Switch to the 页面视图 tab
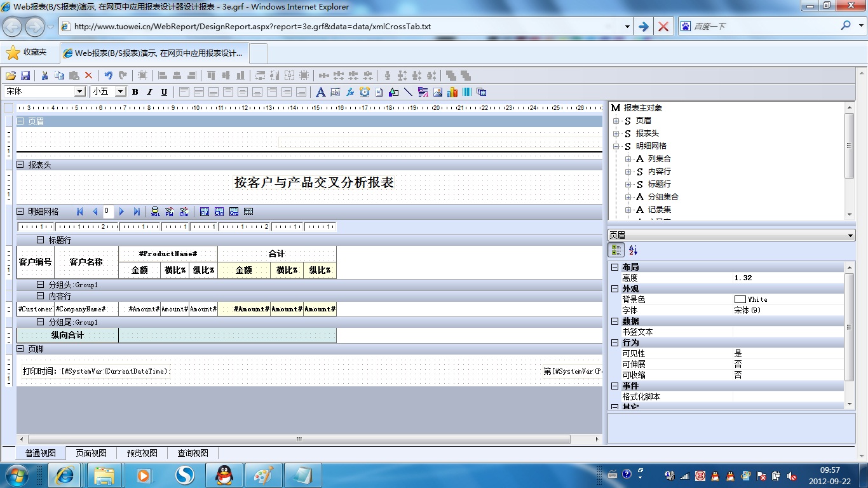This screenshot has height=488, width=868. [91, 453]
